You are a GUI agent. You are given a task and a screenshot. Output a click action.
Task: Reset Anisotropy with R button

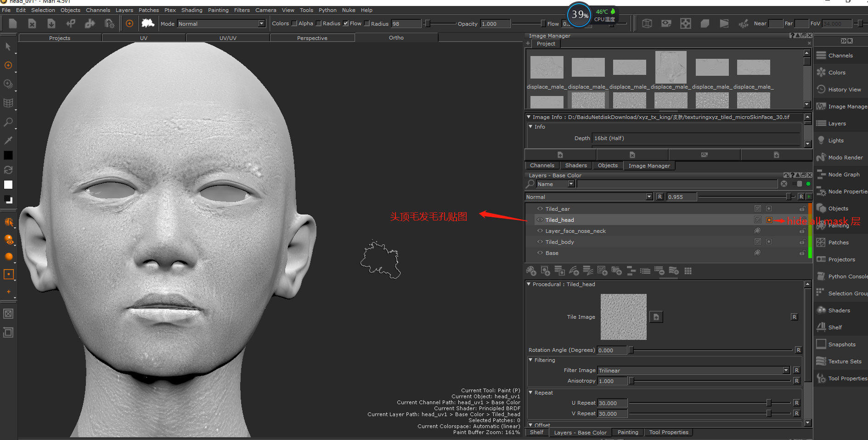(x=796, y=381)
